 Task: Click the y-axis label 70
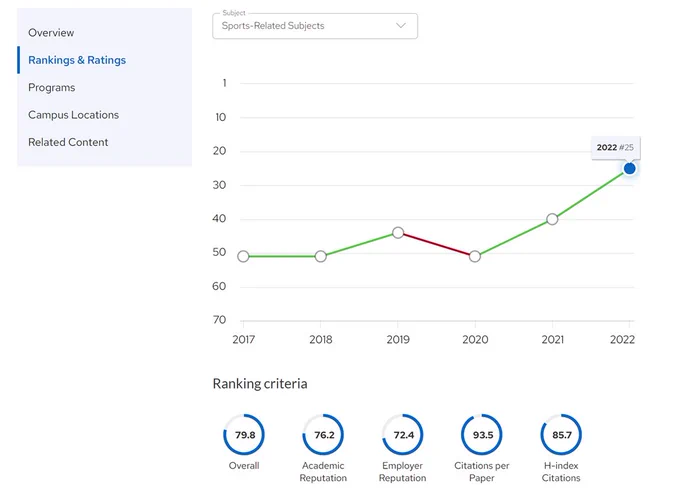click(219, 320)
